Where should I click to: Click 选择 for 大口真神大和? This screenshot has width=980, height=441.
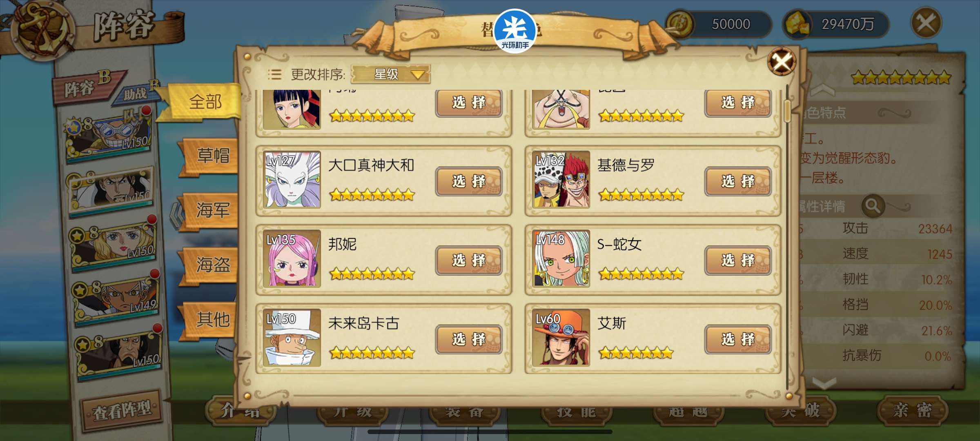coord(469,181)
